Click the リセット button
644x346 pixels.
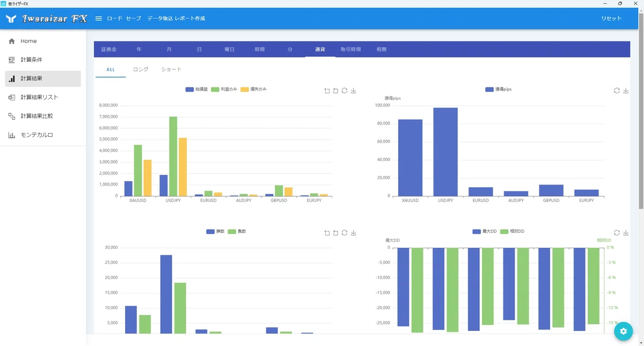pyautogui.click(x=611, y=18)
